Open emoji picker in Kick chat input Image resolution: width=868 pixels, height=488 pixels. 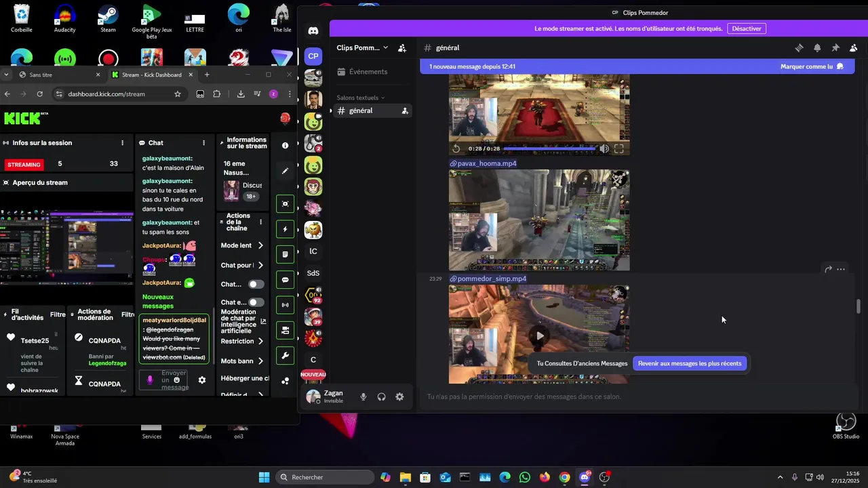point(177,380)
